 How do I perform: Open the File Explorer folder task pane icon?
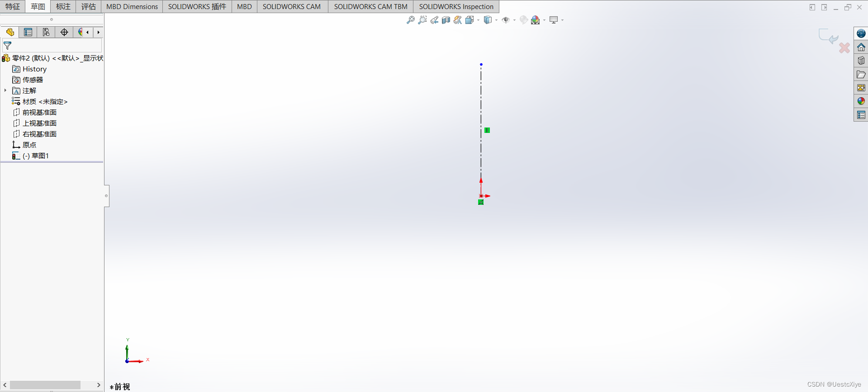[x=861, y=74]
